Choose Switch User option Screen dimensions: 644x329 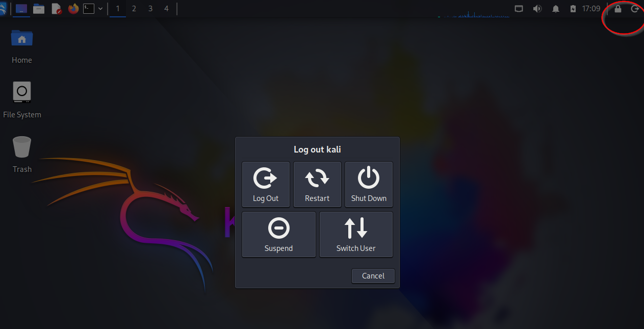coord(356,234)
